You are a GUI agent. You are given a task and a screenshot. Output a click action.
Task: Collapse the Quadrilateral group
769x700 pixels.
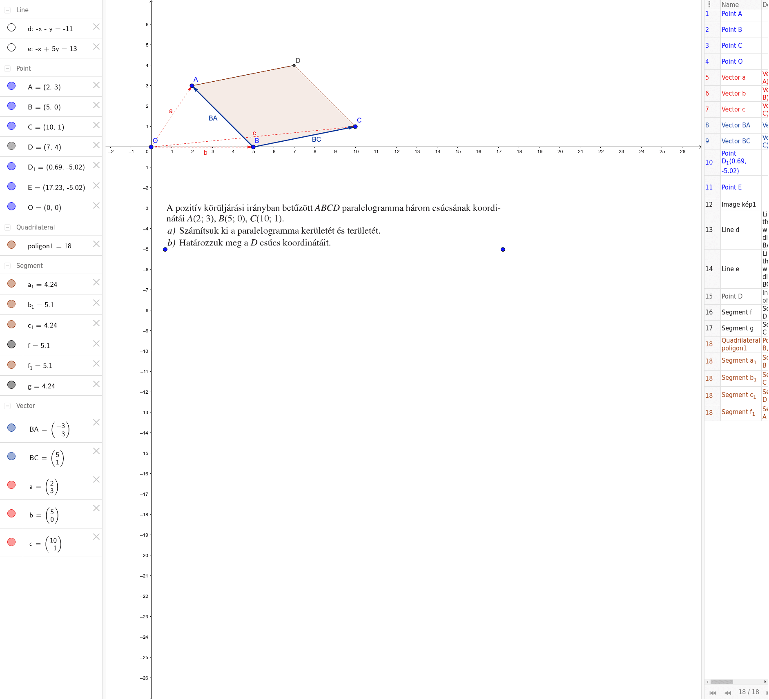point(7,227)
